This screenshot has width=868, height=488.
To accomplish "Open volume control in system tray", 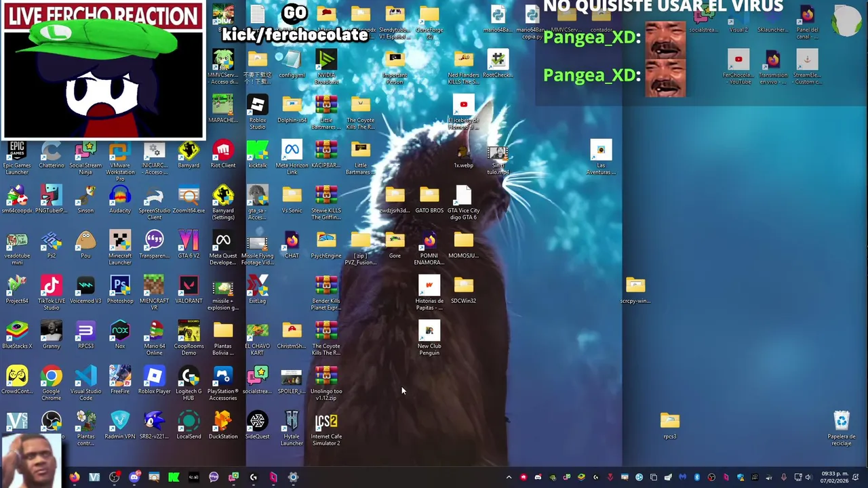I will [x=808, y=477].
